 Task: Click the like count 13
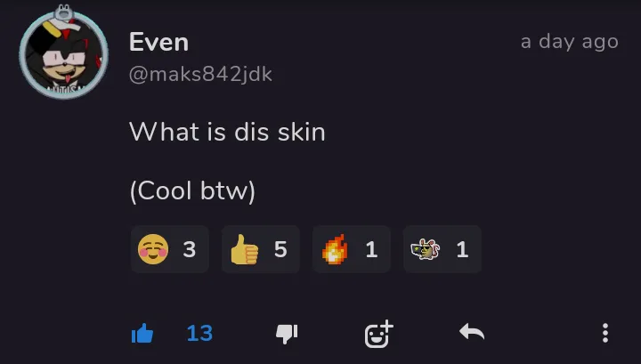point(199,334)
